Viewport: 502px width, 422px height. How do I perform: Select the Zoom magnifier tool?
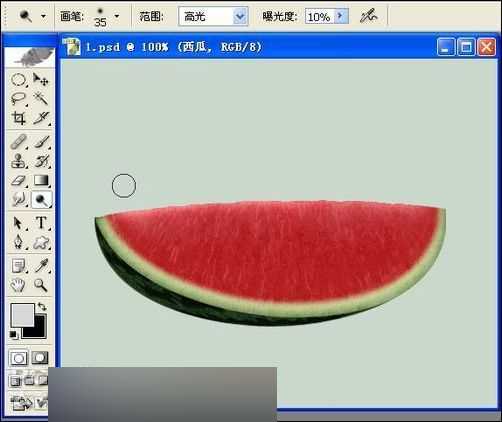click(41, 285)
